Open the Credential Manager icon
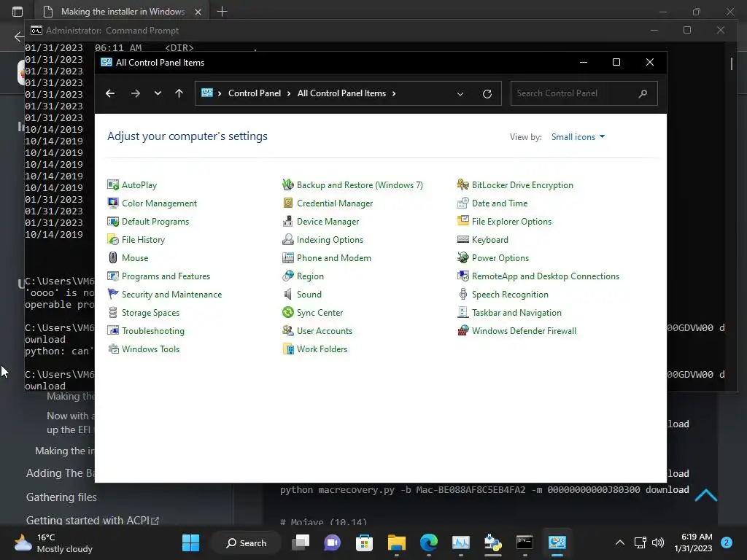 pyautogui.click(x=287, y=203)
